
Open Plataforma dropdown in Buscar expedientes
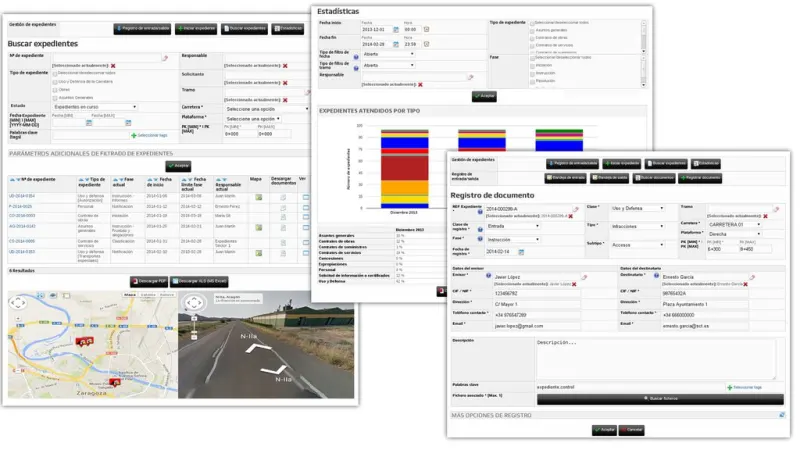253,119
